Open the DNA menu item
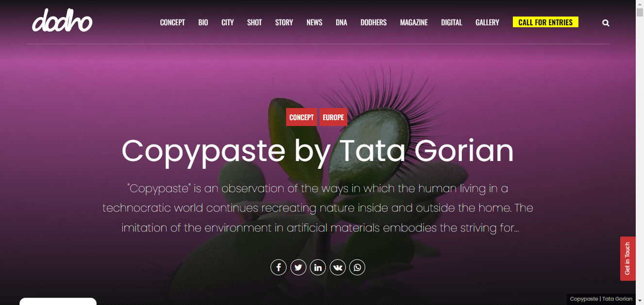 tap(341, 22)
